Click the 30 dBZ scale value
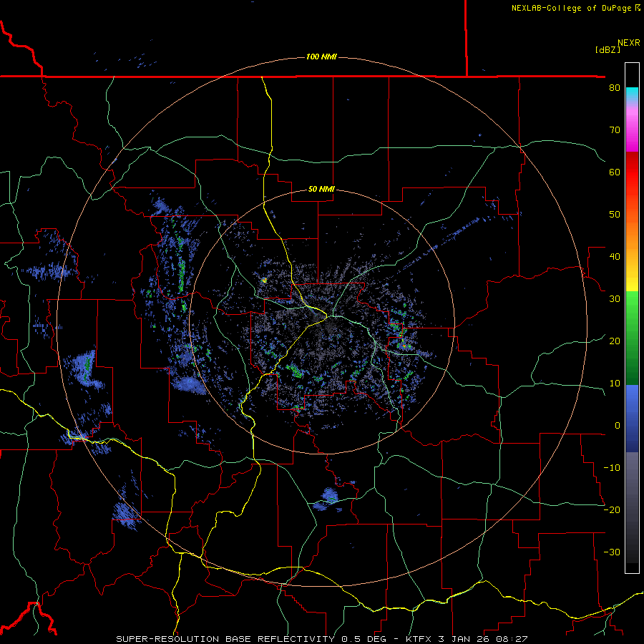The image size is (644, 644). coord(615,299)
